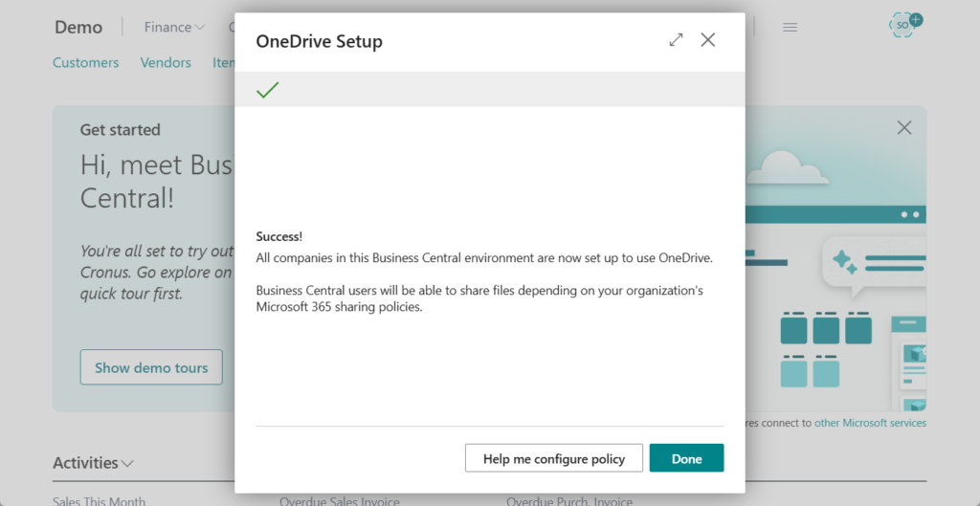The width and height of the screenshot is (980, 506).
Task: Close the OneDrive Setup dialog
Action: pos(708,40)
